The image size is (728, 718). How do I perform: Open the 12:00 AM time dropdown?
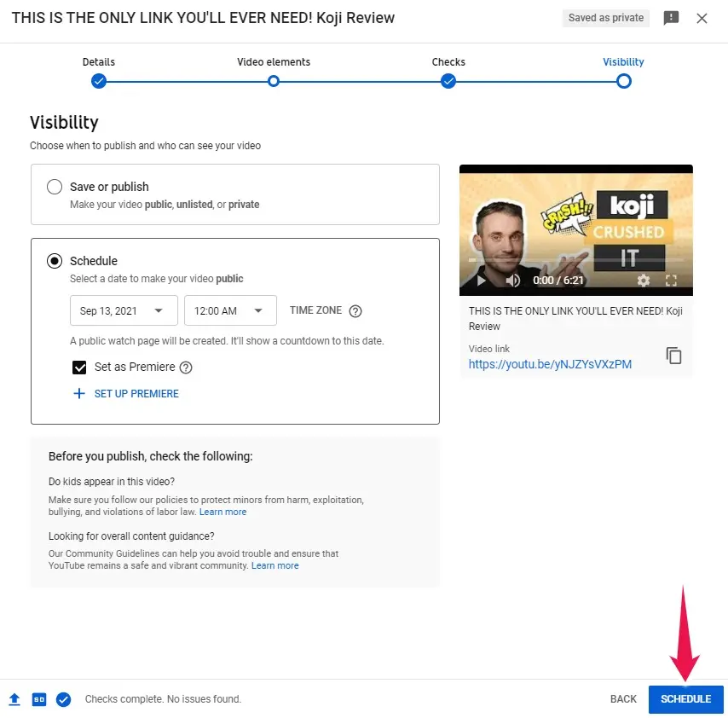click(x=230, y=310)
